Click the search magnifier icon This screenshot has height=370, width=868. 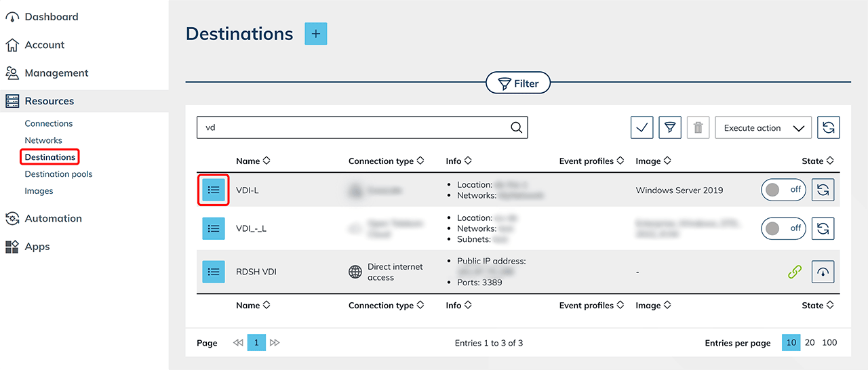pos(516,127)
